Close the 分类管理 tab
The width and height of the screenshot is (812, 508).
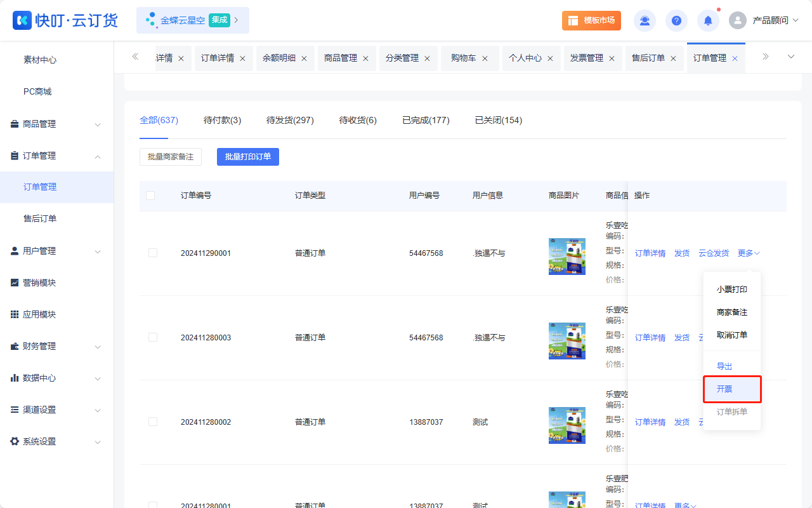(427, 58)
